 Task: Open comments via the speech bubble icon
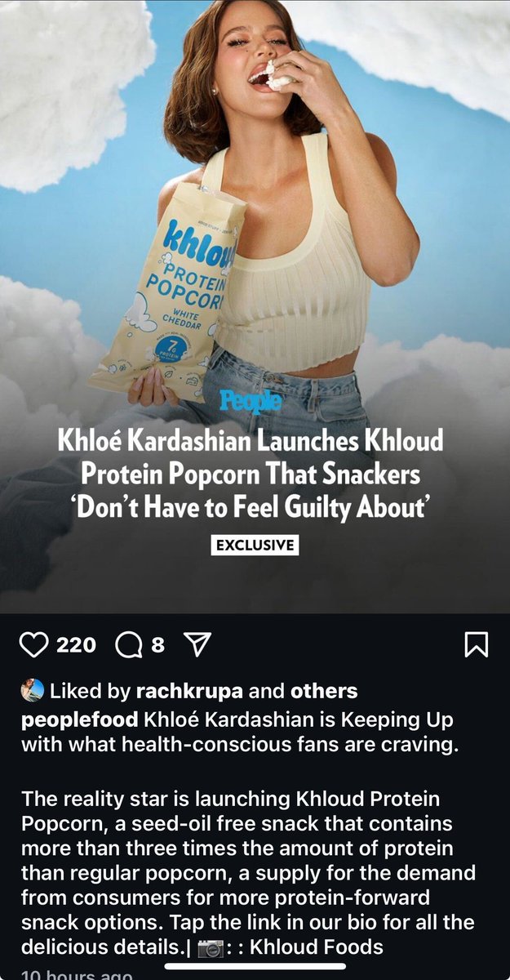click(x=129, y=646)
